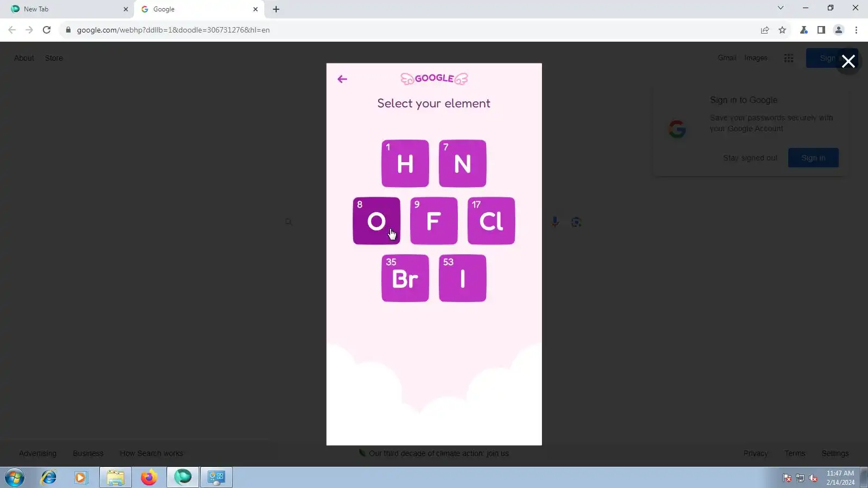Open the Google apps grid

pos(789,58)
